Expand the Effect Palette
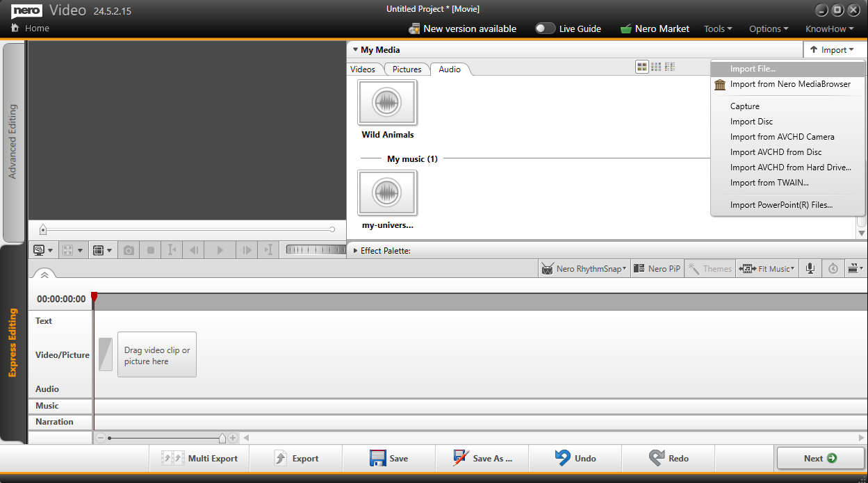 (356, 251)
